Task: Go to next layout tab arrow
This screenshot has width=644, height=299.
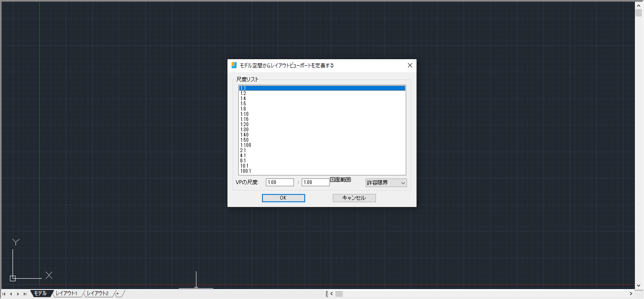Action: (18, 294)
